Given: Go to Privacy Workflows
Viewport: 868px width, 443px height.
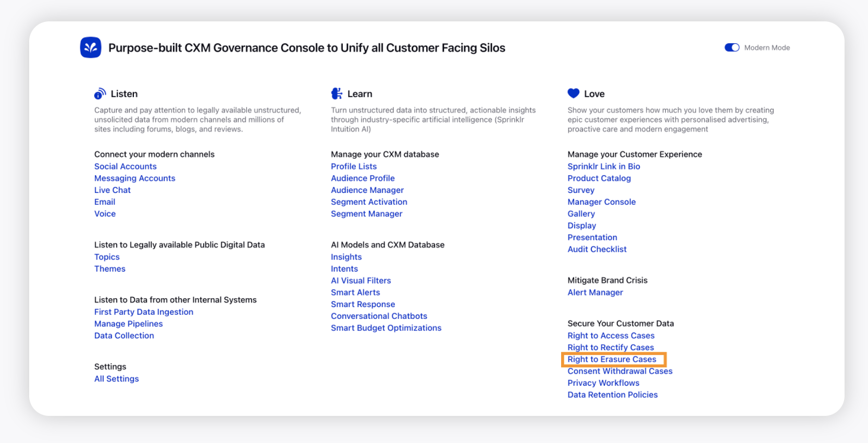Looking at the screenshot, I should tap(603, 383).
